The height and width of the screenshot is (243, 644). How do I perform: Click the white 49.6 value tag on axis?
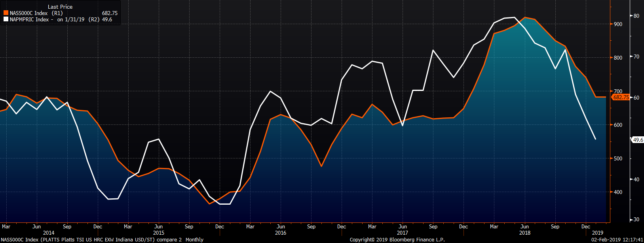click(638, 140)
